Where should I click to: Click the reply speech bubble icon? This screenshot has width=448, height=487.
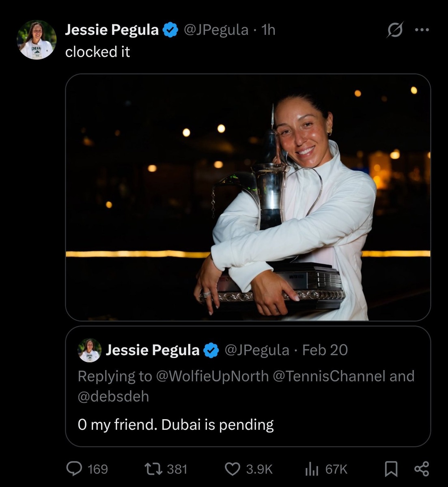pyautogui.click(x=74, y=469)
